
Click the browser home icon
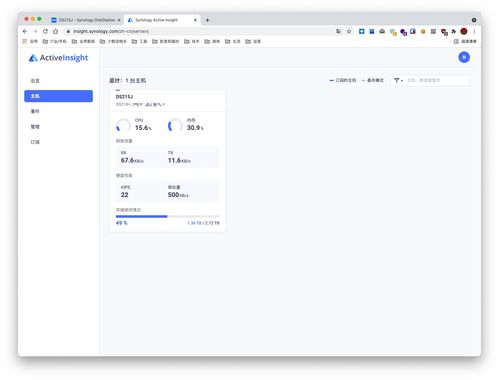pyautogui.click(x=56, y=31)
